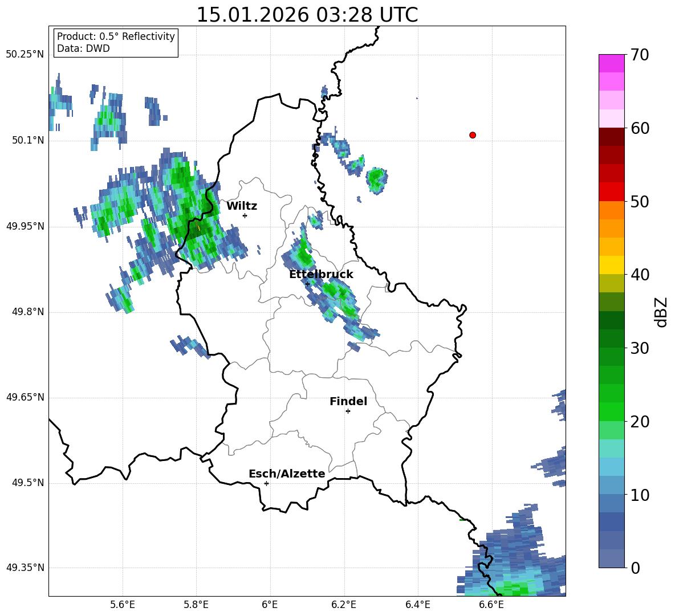This screenshot has height=616, width=675.
Task: Click the "Data: DWD" legend line
Action: click(83, 48)
